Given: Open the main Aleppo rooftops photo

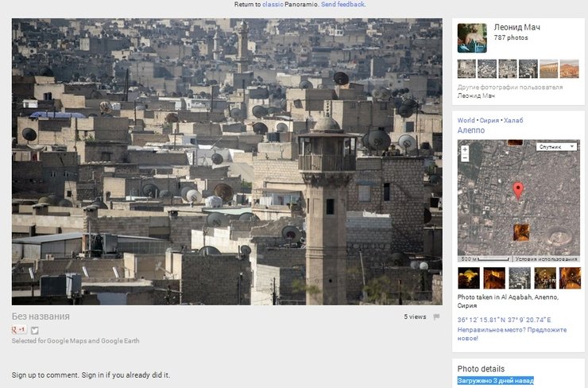Looking at the screenshot, I should point(227,161).
